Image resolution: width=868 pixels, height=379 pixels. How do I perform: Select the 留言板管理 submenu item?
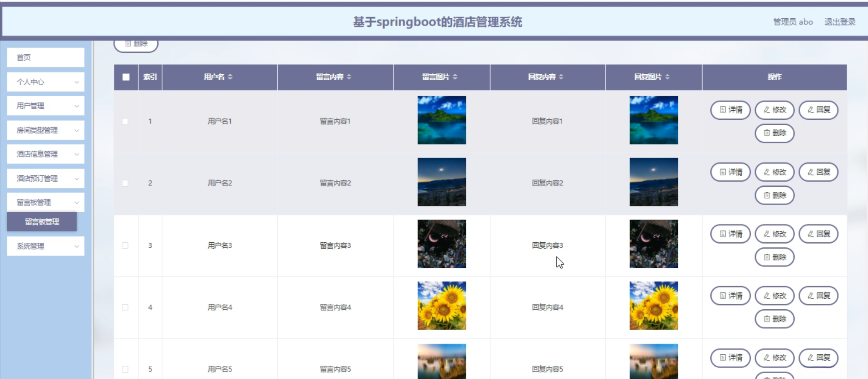[42, 222]
